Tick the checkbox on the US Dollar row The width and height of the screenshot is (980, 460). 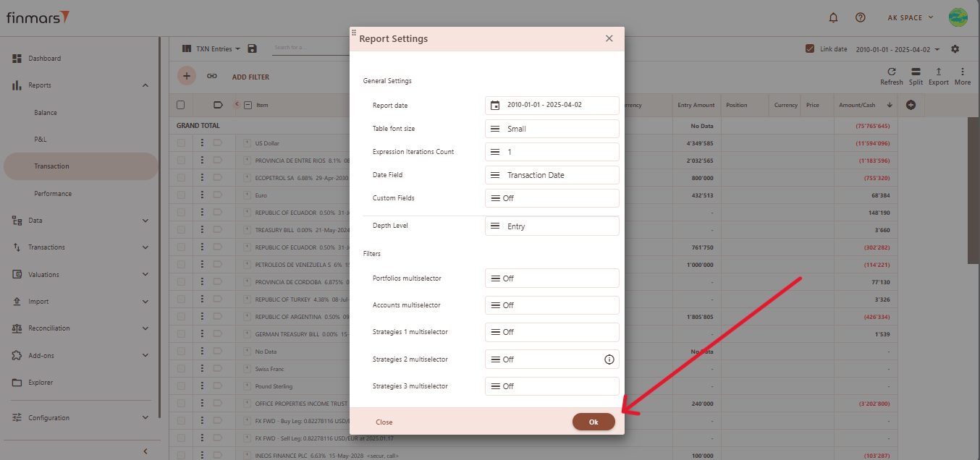click(x=181, y=143)
